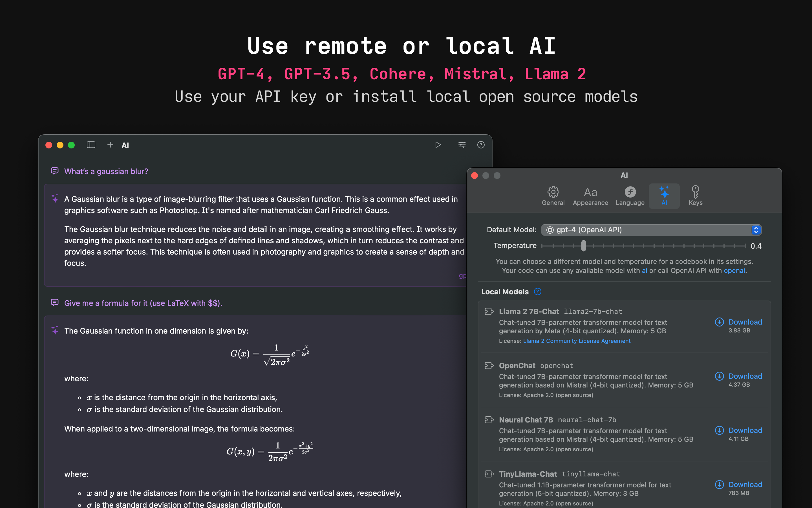Toggle the sidebar in the AI codebook window
Image resolution: width=812 pixels, height=508 pixels.
pyautogui.click(x=91, y=145)
